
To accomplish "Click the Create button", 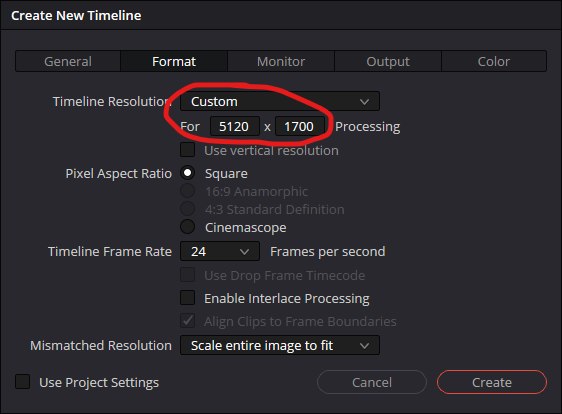I will (x=492, y=382).
